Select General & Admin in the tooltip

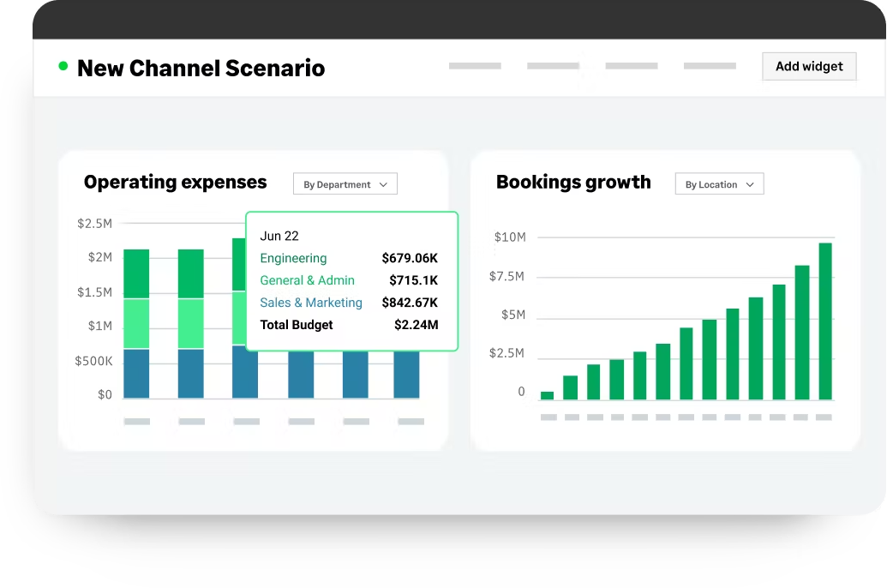[x=307, y=280]
